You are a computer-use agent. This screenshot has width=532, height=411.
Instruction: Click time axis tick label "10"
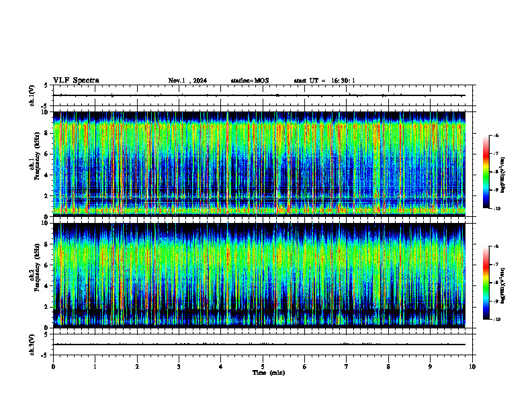[472, 367]
